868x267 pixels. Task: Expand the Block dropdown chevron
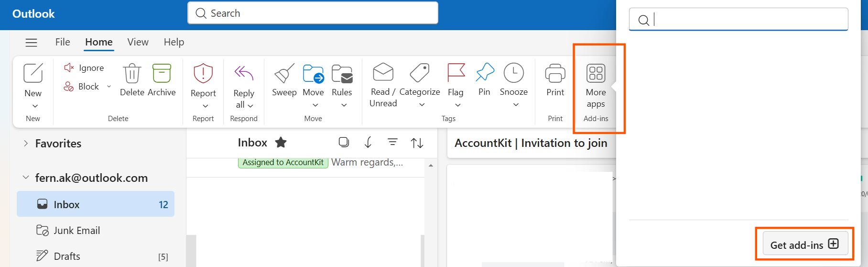point(109,87)
